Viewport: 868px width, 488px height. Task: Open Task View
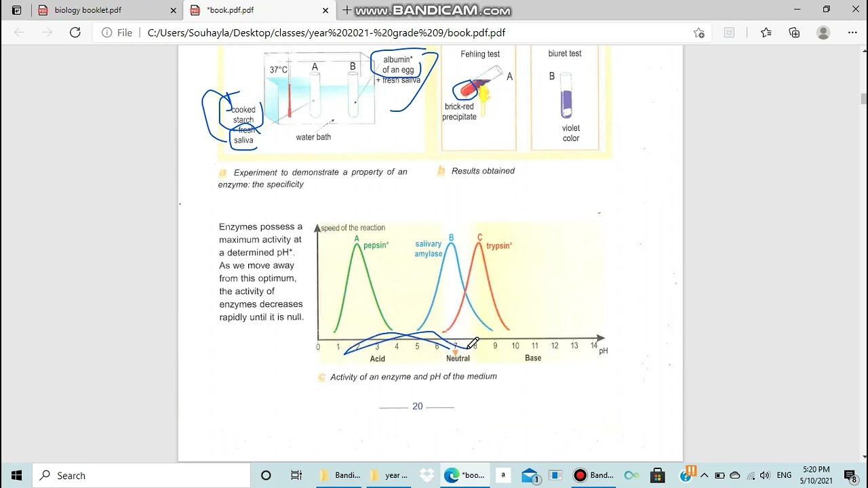coord(296,475)
